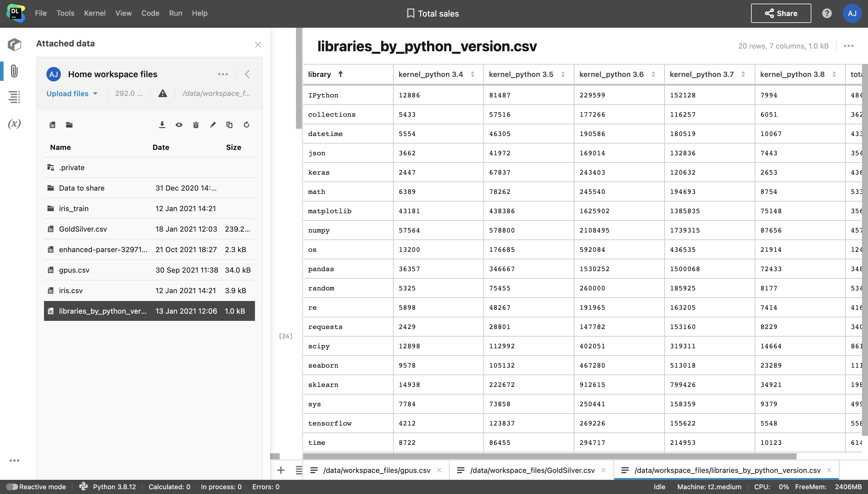The image size is (868, 494).
Task: Click the Share button
Action: point(781,13)
